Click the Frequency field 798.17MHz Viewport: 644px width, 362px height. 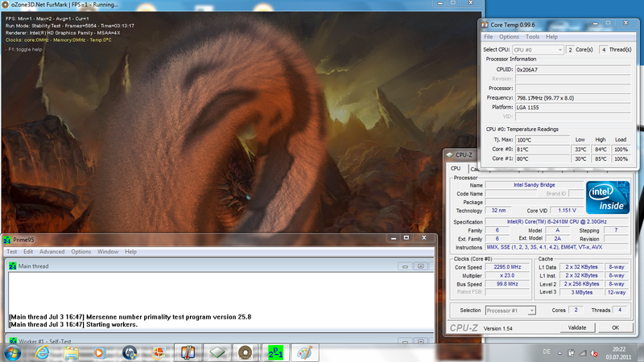(572, 97)
